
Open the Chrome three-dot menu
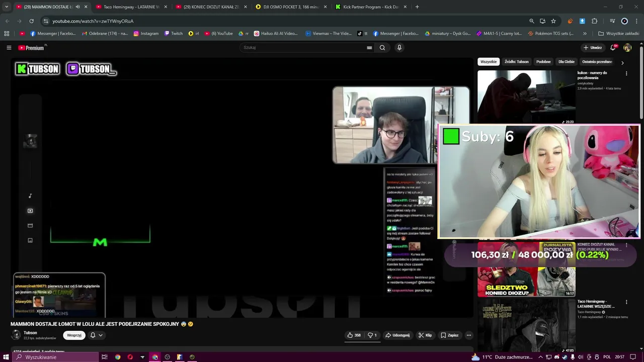(636, 21)
